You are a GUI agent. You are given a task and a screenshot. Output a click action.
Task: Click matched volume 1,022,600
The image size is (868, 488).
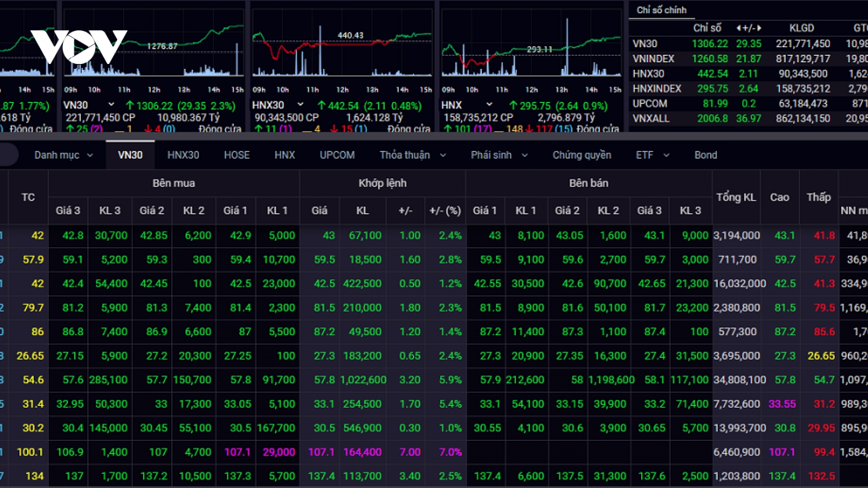point(363,380)
